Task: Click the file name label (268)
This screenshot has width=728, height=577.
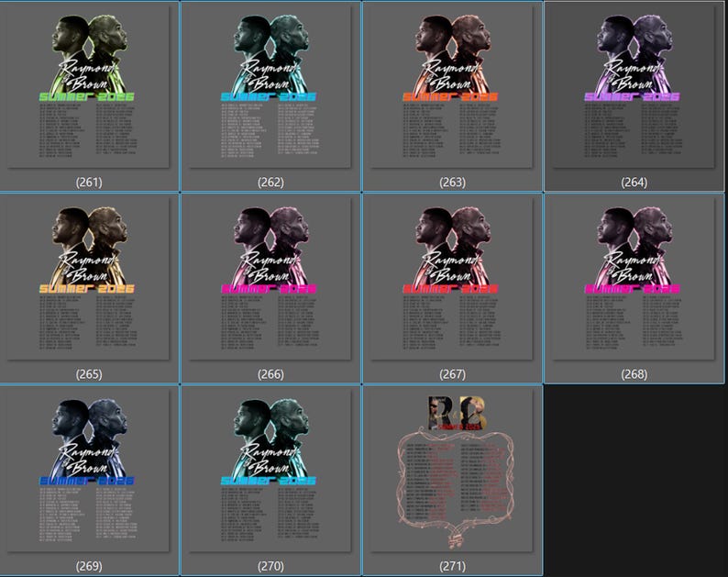Action: [x=634, y=374]
